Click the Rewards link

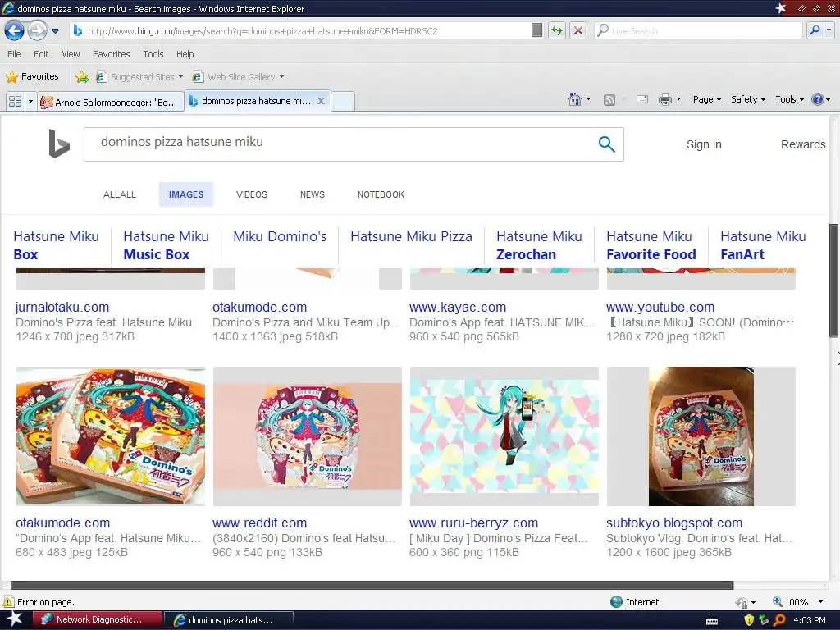(803, 144)
